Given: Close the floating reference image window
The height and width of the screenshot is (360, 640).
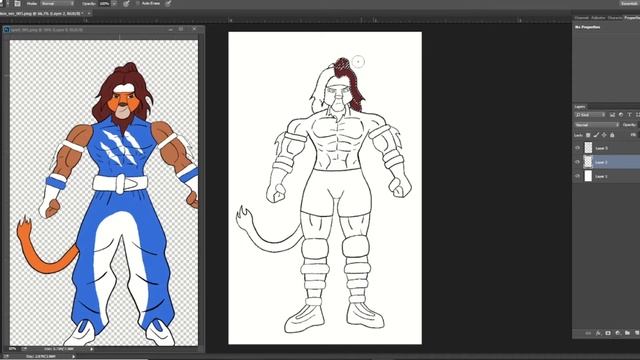Looking at the screenshot, I should coord(194,29).
